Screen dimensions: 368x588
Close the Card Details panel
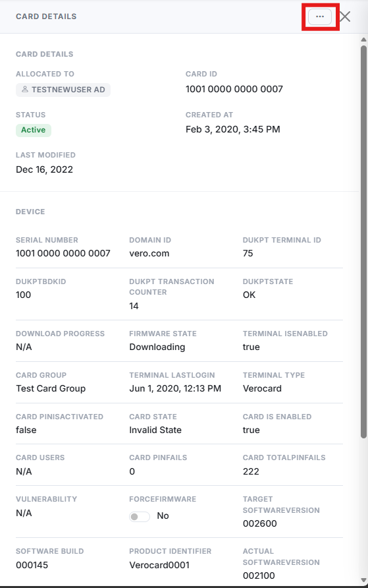click(345, 16)
